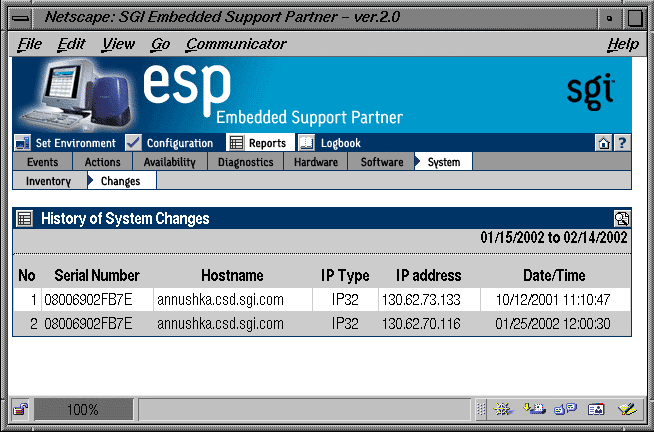654x432 pixels.
Task: Select serial number 08006902FB7E in row 1
Action: click(88, 299)
